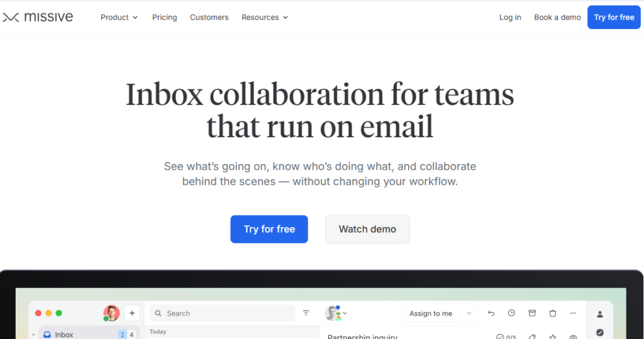644x339 pixels.
Task: Click the trash delete icon
Action: click(553, 313)
